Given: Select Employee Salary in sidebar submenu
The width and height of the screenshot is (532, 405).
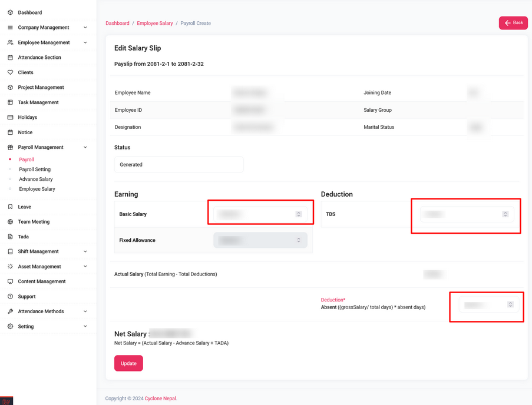Looking at the screenshot, I should [37, 189].
